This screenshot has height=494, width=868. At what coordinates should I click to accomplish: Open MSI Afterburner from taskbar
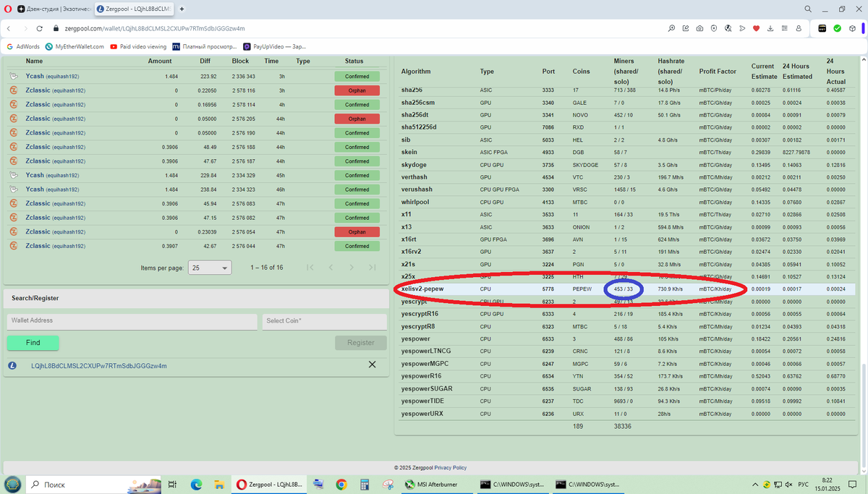(x=438, y=484)
